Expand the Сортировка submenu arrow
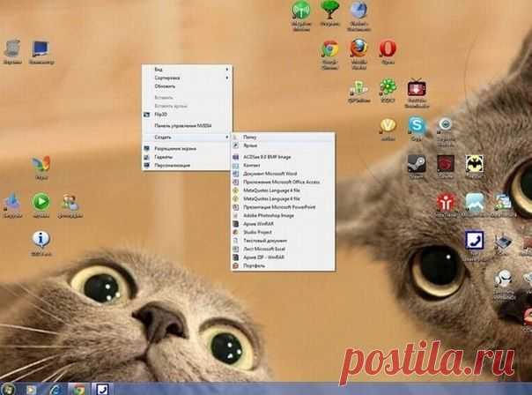This screenshot has width=532, height=395. 227,78
